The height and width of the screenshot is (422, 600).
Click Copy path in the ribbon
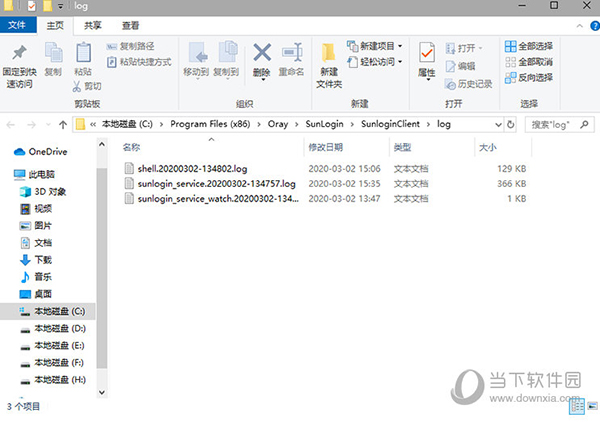130,47
